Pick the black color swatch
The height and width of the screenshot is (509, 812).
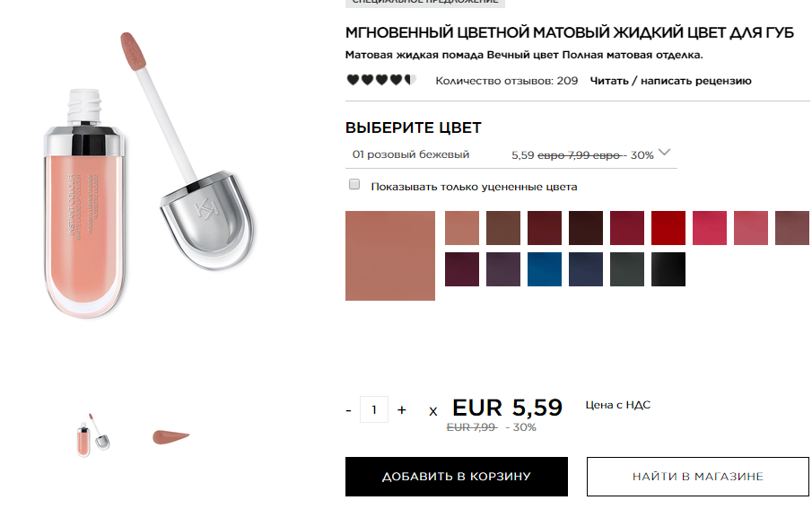(x=668, y=269)
